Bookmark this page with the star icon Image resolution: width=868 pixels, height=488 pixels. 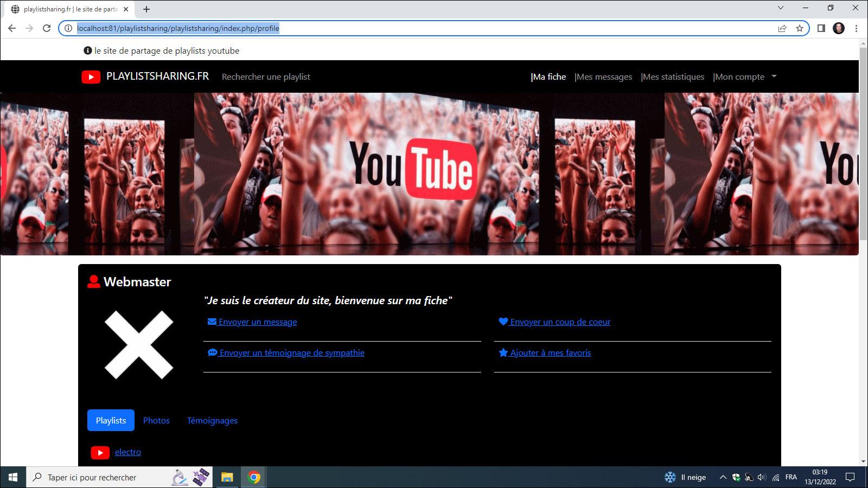click(x=799, y=28)
